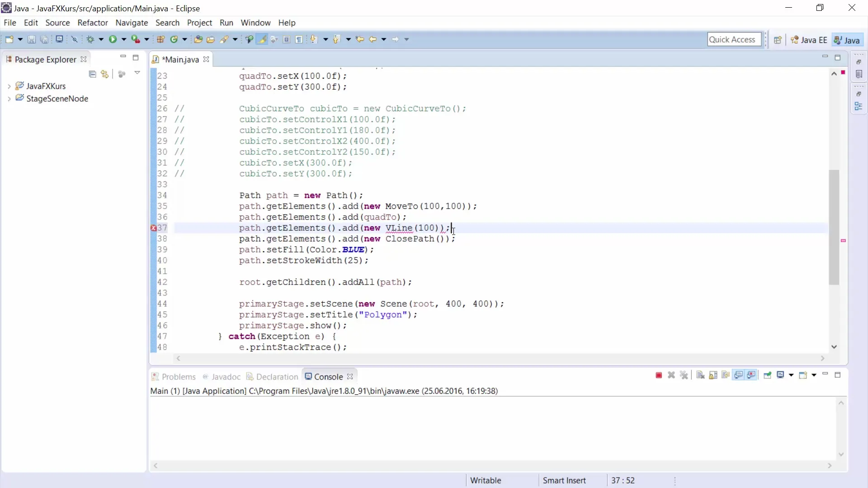Click Clear Console icon
The image size is (868, 488).
700,375
